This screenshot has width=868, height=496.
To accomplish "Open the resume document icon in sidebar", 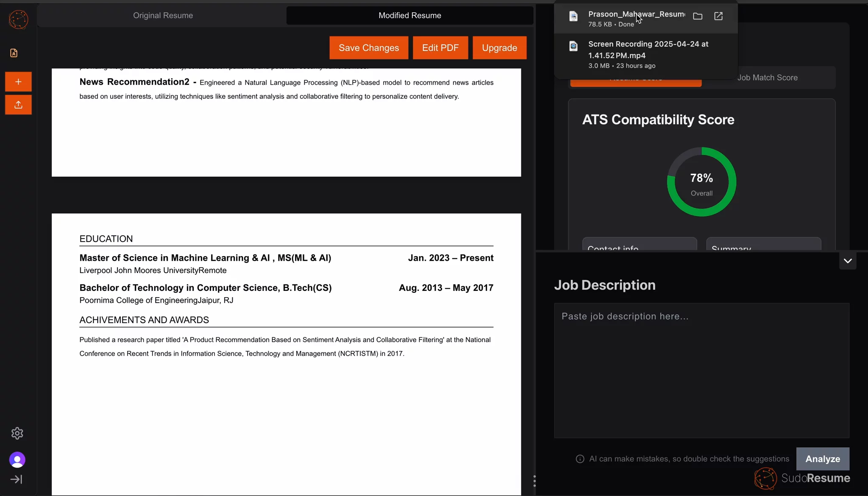I will 14,53.
